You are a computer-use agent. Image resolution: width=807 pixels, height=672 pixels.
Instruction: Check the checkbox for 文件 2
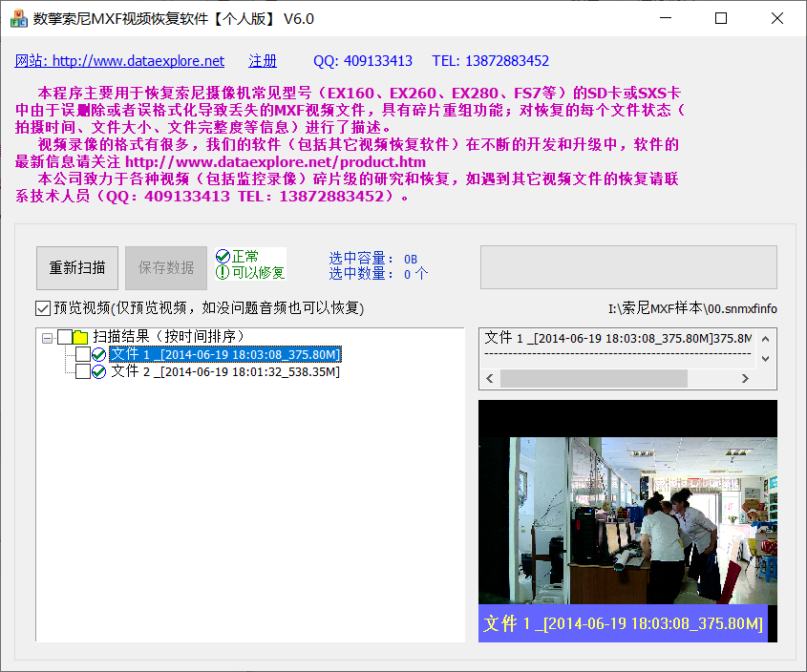pyautogui.click(x=83, y=371)
